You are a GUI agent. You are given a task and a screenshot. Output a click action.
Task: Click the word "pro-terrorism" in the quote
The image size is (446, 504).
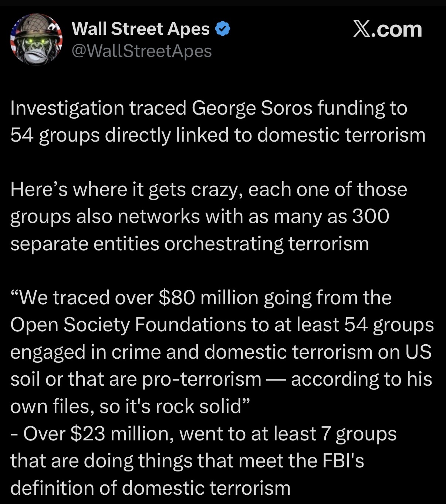202,379
